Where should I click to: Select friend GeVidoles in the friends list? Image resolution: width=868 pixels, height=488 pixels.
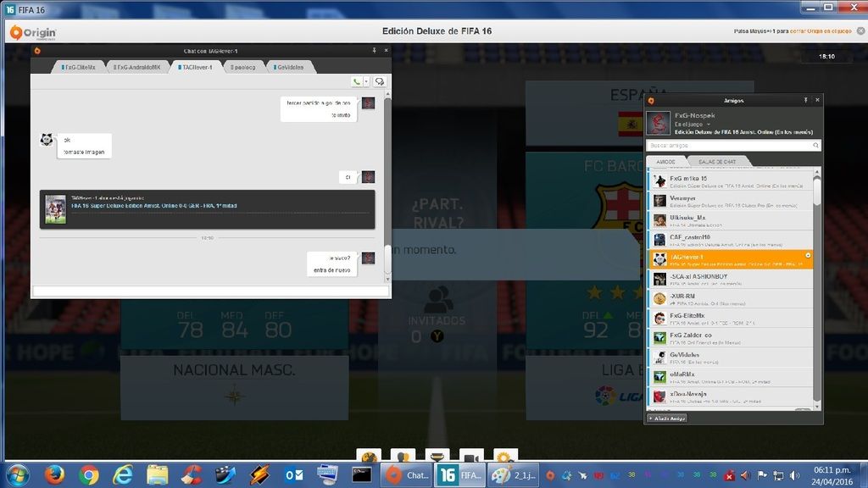tap(730, 358)
